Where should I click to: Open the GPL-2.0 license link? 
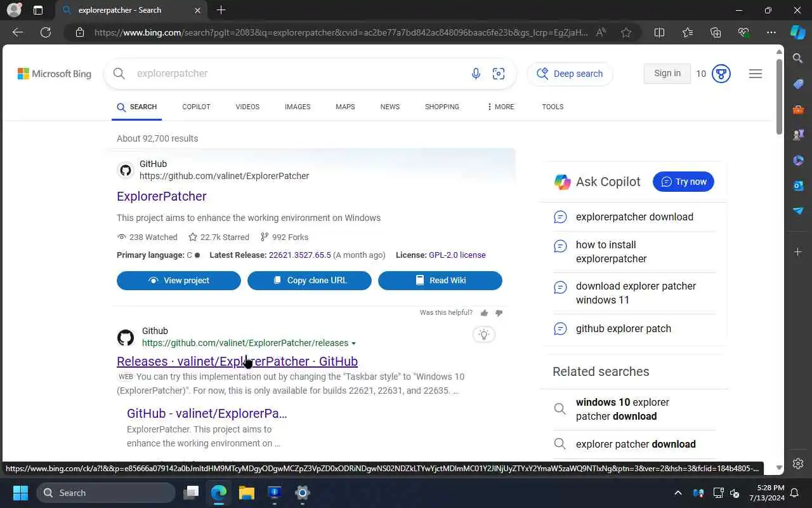click(457, 255)
